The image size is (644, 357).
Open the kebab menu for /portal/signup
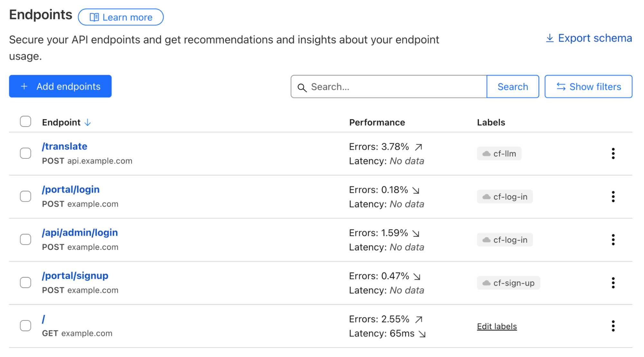(x=613, y=283)
